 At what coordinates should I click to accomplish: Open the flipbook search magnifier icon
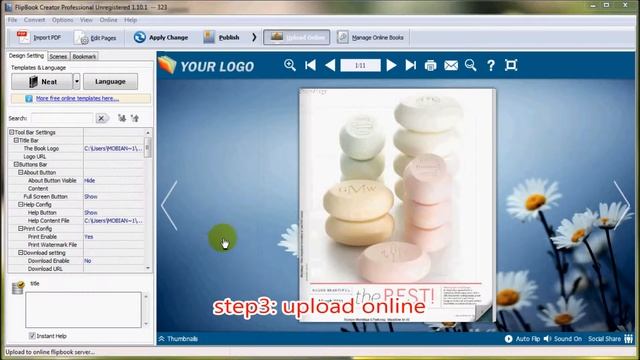coord(471,65)
